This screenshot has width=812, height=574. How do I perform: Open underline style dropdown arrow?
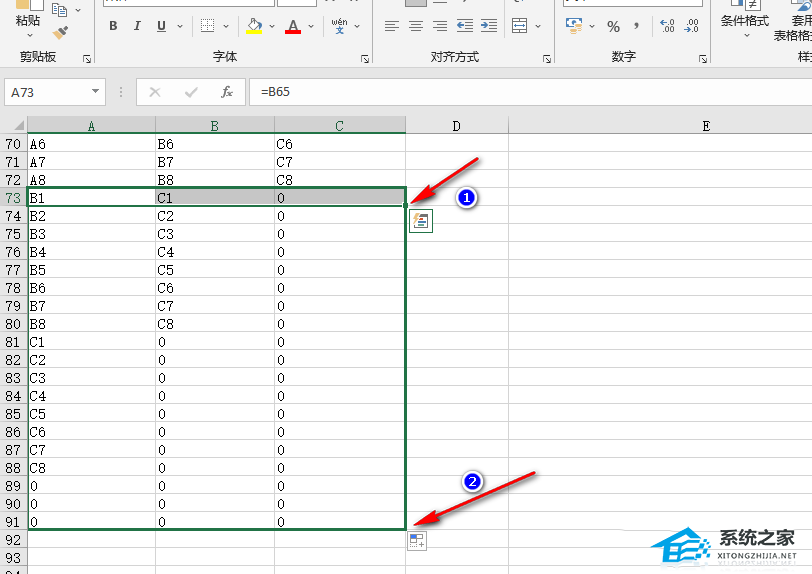point(180,26)
